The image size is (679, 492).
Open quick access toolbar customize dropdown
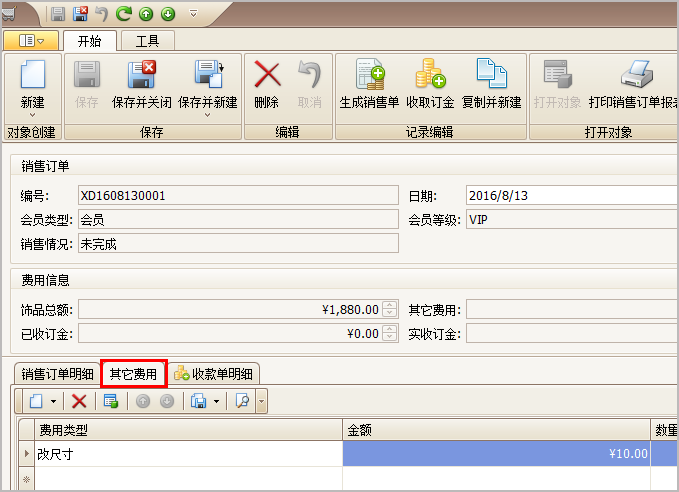coord(194,14)
